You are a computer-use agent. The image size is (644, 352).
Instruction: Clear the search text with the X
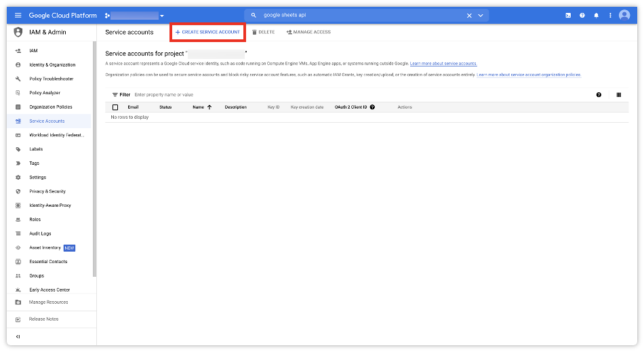[469, 16]
